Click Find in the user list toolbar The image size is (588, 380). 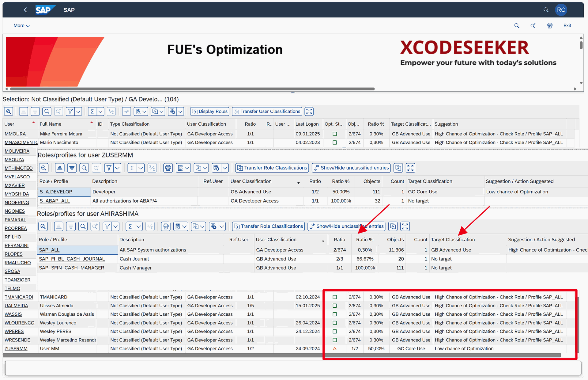click(x=47, y=112)
